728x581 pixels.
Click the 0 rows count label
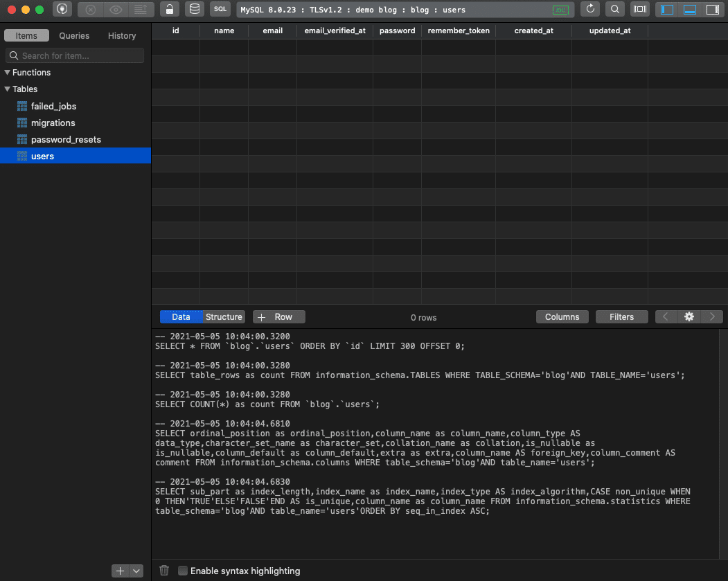(423, 318)
